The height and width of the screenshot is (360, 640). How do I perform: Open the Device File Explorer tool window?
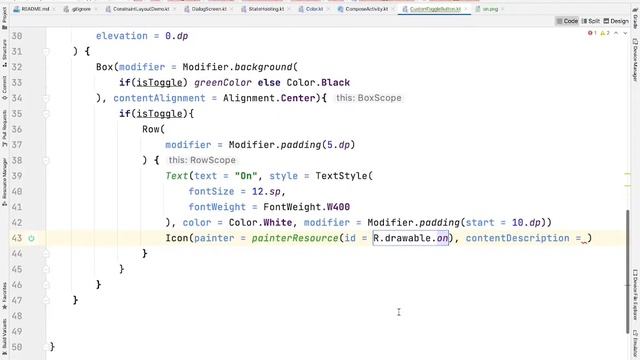pyautogui.click(x=635, y=295)
